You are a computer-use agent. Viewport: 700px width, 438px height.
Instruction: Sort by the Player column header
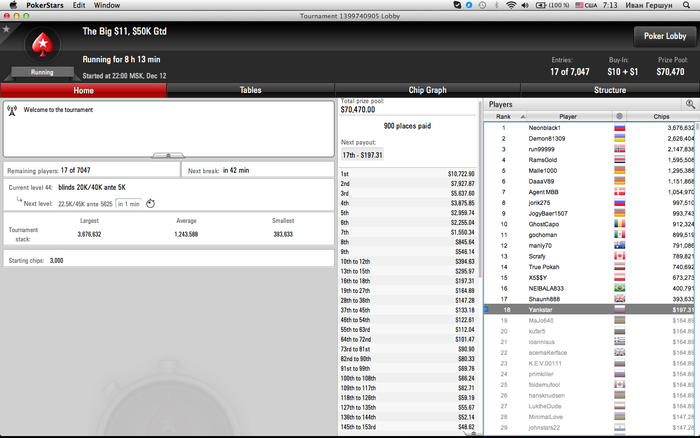(569, 117)
